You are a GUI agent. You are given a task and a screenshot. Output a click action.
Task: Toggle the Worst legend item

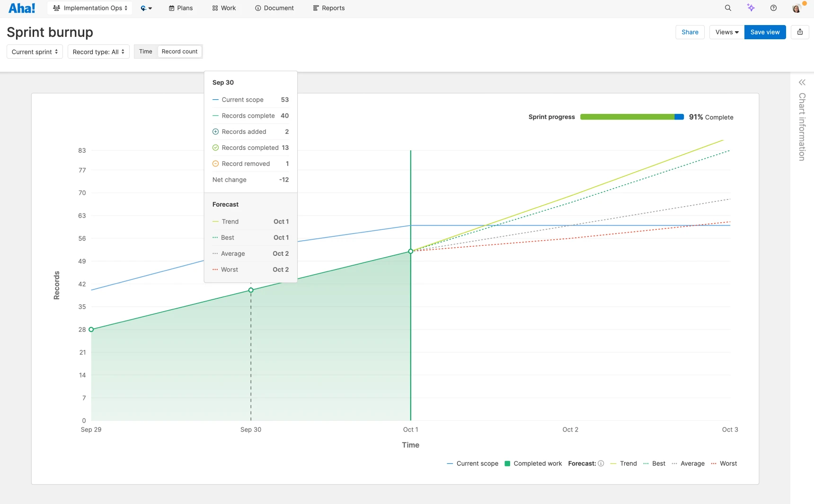[729, 464]
